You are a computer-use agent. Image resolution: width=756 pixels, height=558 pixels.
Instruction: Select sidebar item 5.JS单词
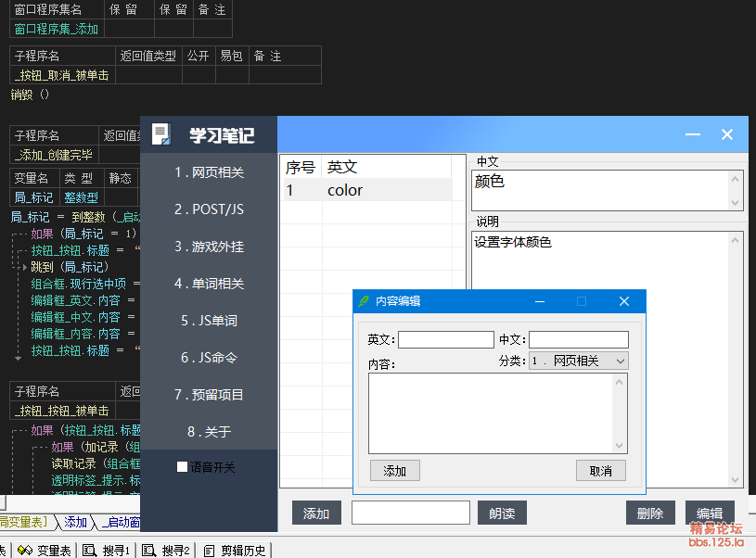(209, 321)
